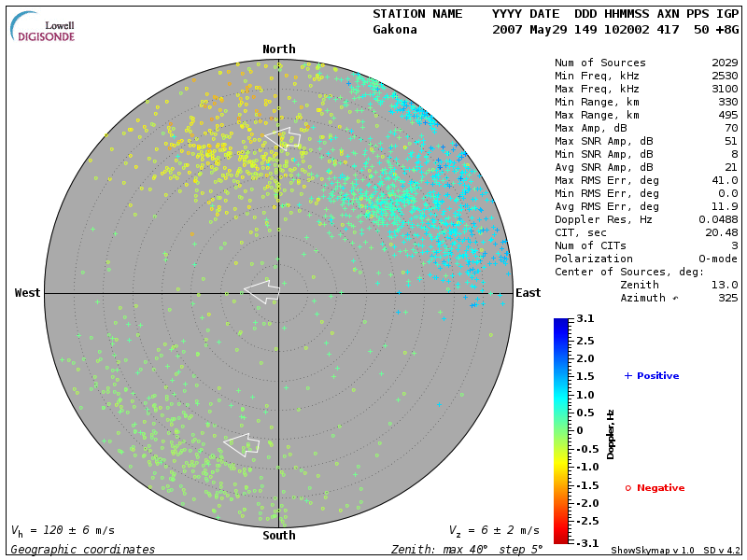Click the blue plus Positive legend marker
Screen dimensions: 747x560
pos(628,375)
